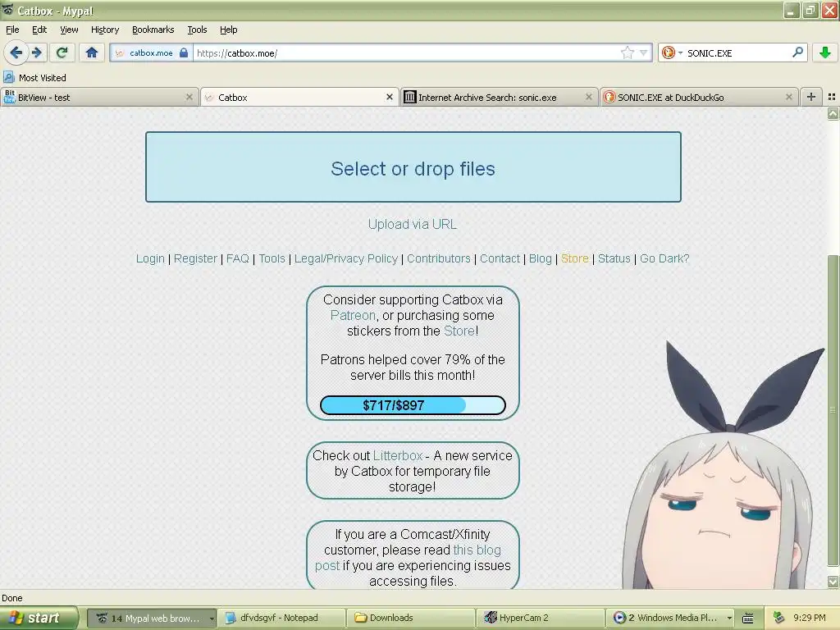Click the padlock site identity icon
This screenshot has height=630, width=840.
pos(184,52)
